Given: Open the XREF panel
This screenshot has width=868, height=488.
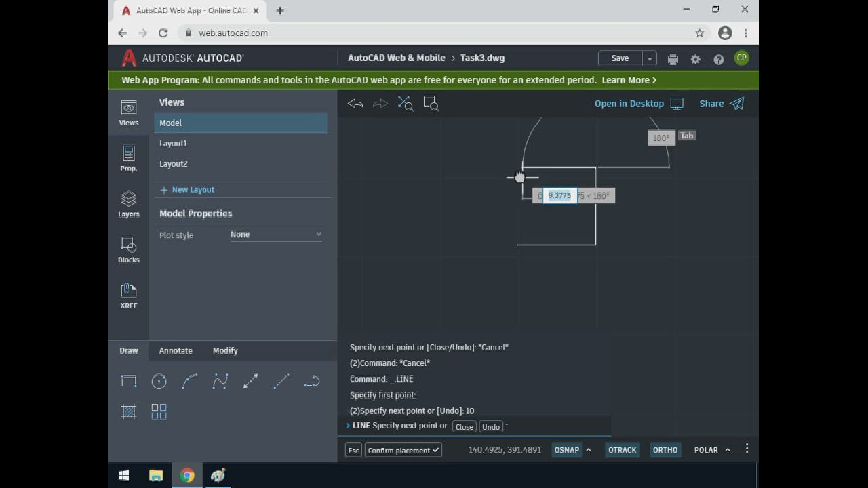Looking at the screenshot, I should [129, 296].
